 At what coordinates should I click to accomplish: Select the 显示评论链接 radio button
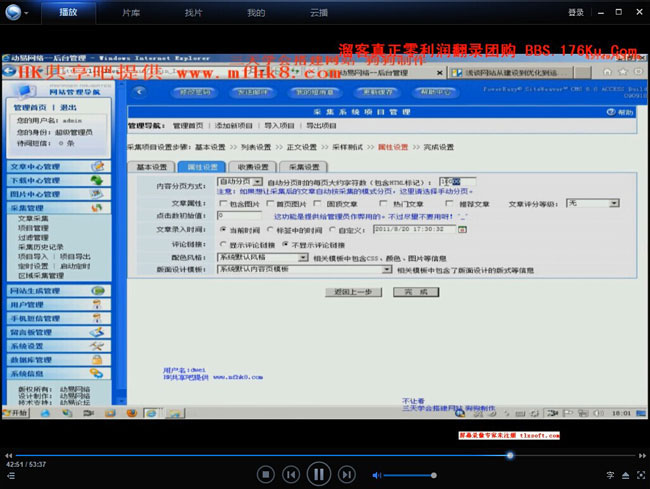(221, 243)
